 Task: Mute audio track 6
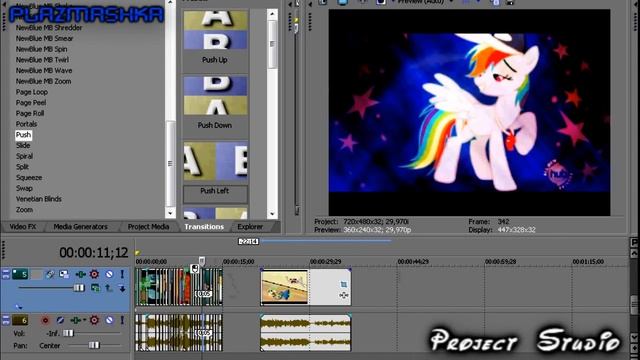109,320
